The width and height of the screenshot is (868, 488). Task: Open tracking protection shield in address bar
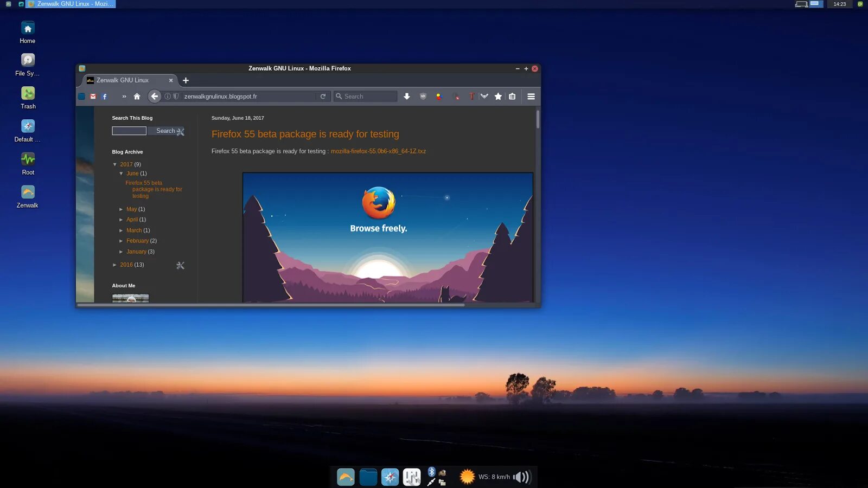tap(176, 97)
